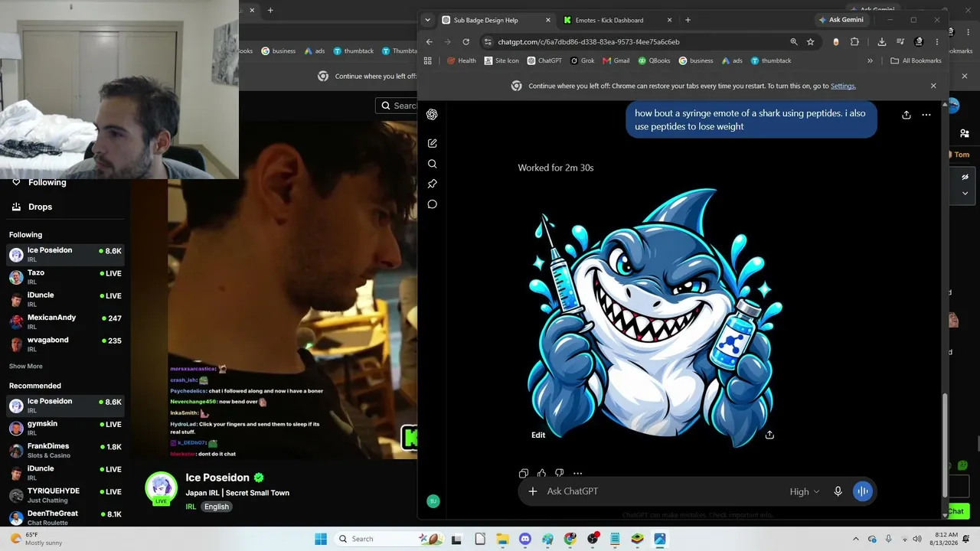Open the Chrome three-dot menu

[937, 42]
